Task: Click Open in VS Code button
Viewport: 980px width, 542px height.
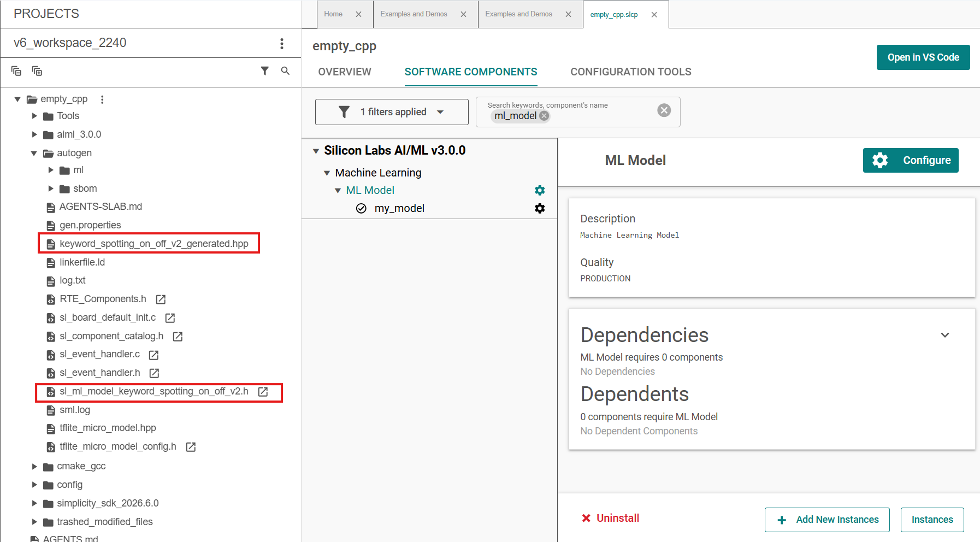Action: click(923, 57)
